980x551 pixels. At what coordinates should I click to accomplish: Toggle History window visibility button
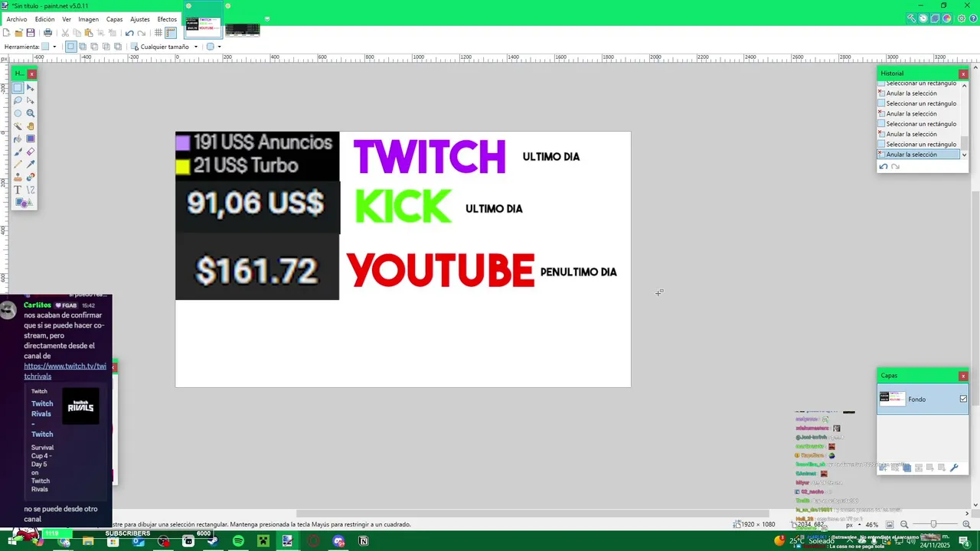(x=923, y=18)
